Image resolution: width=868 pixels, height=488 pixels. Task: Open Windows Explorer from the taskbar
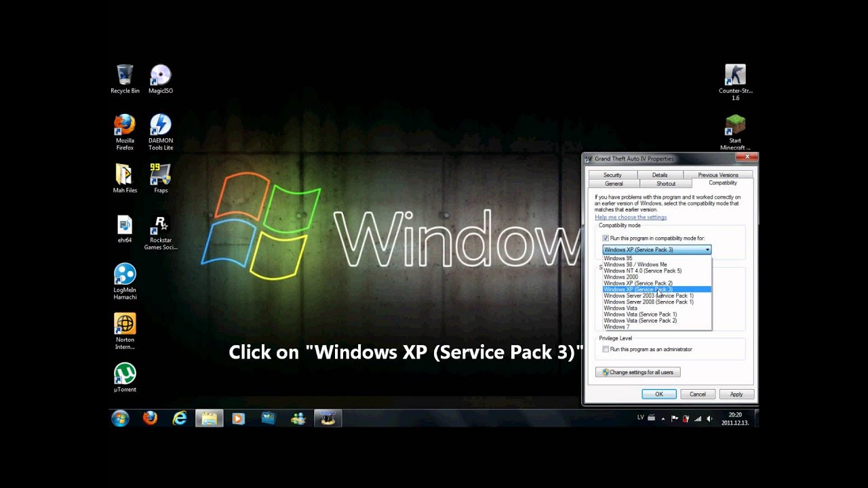point(210,419)
